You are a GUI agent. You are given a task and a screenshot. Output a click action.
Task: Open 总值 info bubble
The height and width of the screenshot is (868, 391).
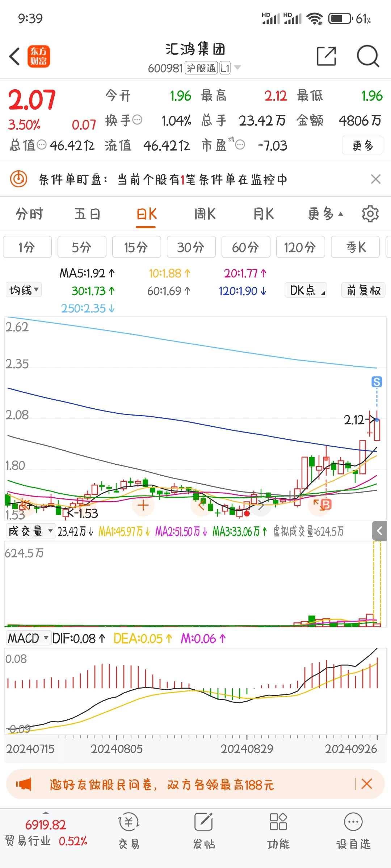click(42, 145)
